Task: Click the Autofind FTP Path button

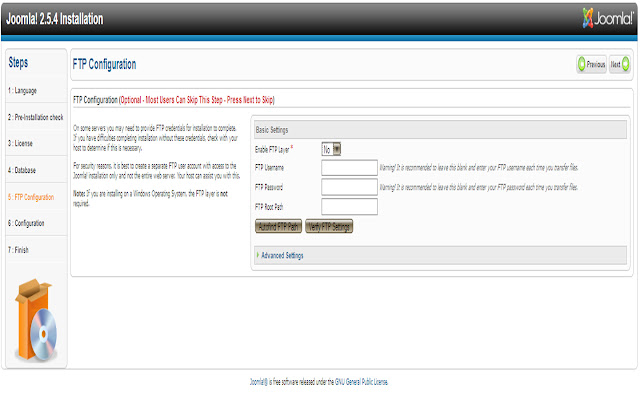Action: tap(278, 226)
